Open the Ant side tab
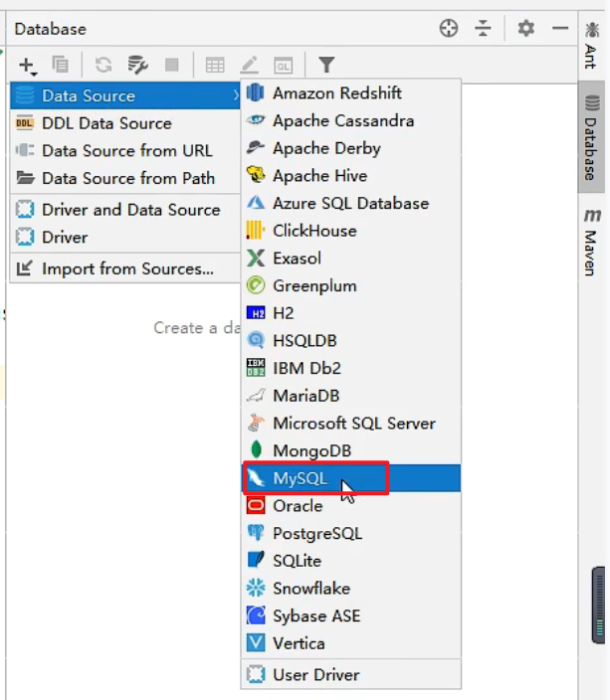Screen dimensions: 610x700 (x=592, y=45)
